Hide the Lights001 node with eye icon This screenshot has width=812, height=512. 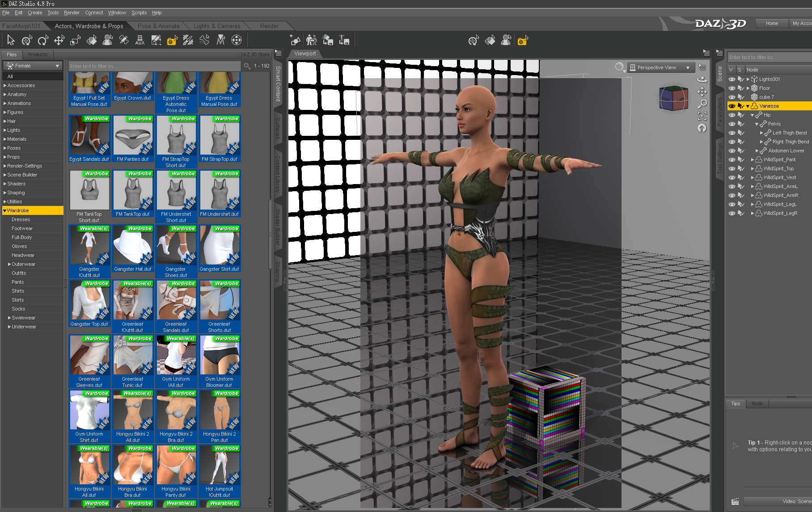tap(732, 79)
